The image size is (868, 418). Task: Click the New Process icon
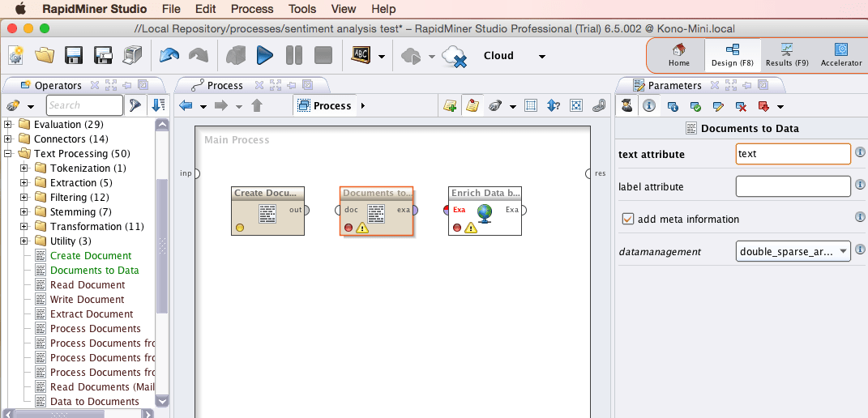point(16,55)
